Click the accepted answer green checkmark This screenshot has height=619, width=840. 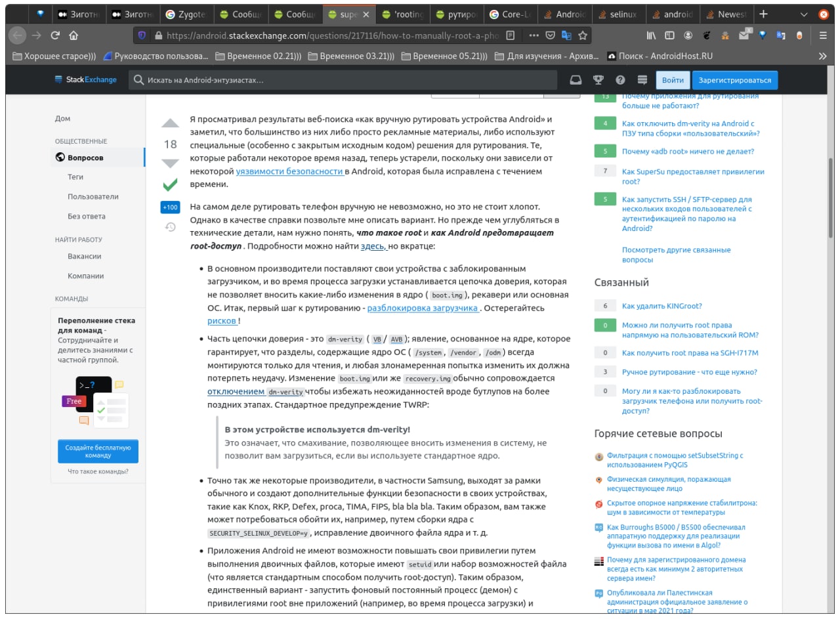[x=170, y=185]
